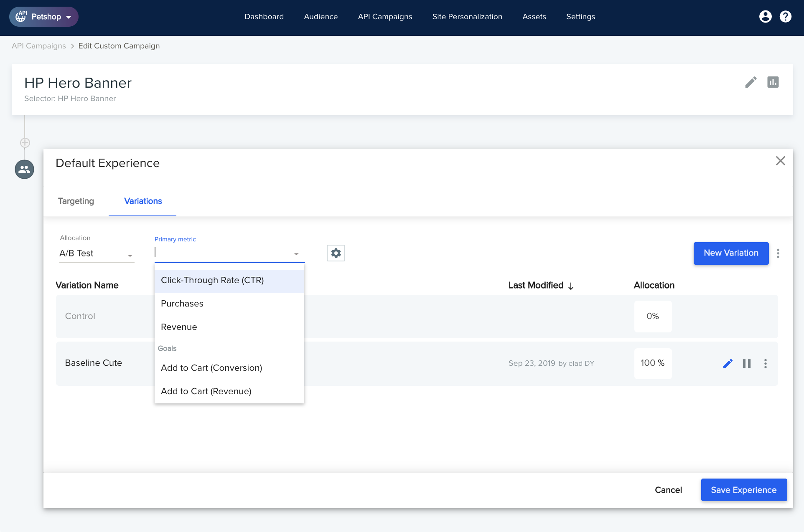Select Add to Cart (Revenue) goal

click(x=229, y=392)
